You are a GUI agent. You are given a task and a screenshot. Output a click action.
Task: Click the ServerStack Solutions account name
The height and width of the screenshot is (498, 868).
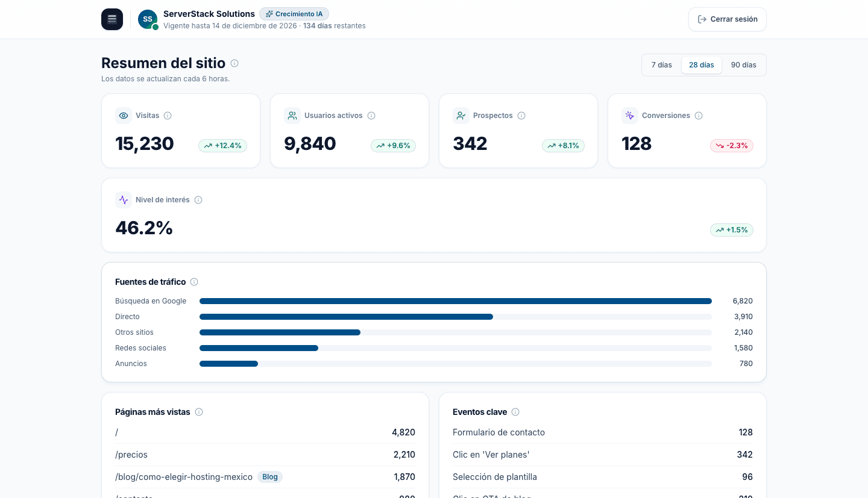(x=209, y=14)
